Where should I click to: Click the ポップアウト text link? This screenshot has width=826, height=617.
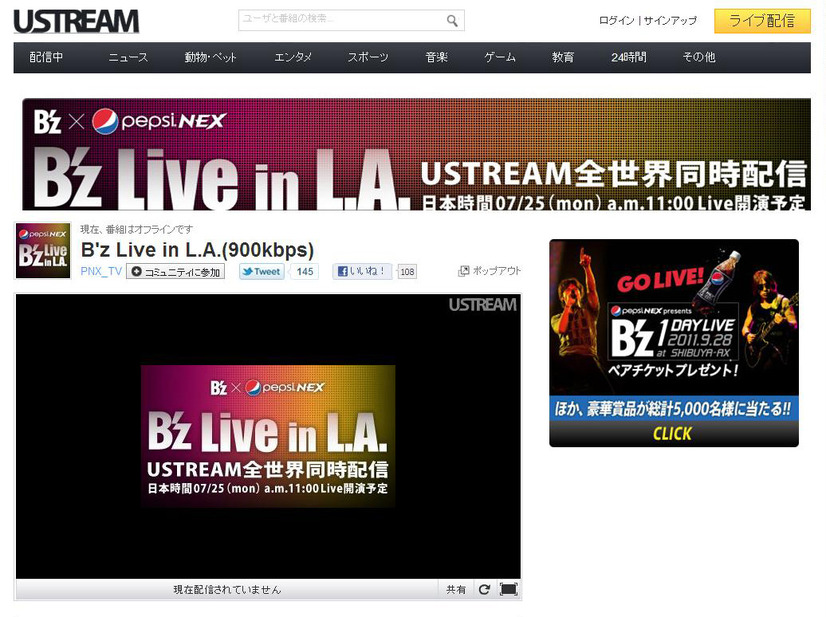[x=497, y=271]
